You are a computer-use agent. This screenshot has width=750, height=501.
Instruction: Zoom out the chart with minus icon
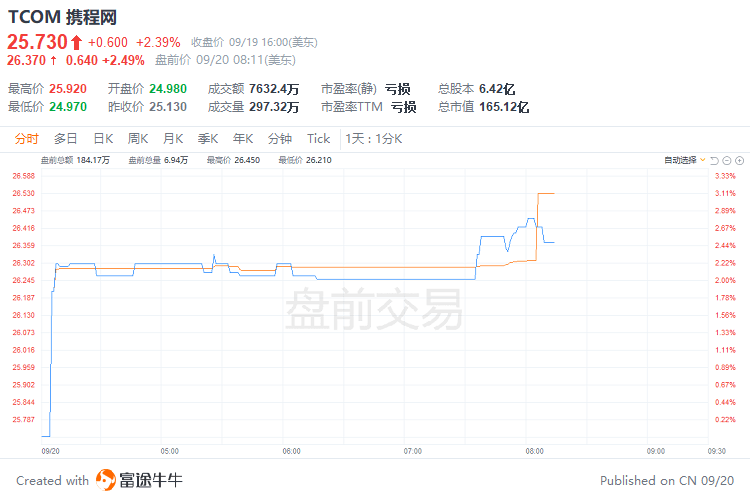[x=727, y=161]
